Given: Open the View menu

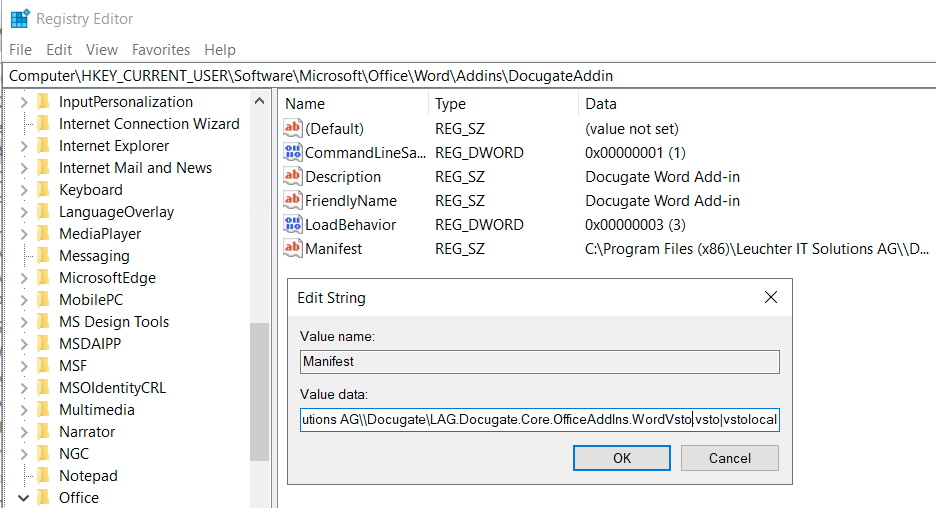Looking at the screenshot, I should 102,50.
